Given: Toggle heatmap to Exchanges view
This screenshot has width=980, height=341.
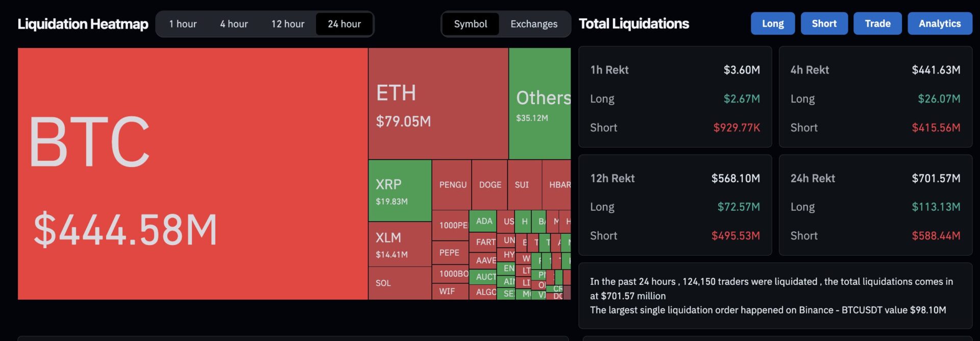Looking at the screenshot, I should [534, 24].
